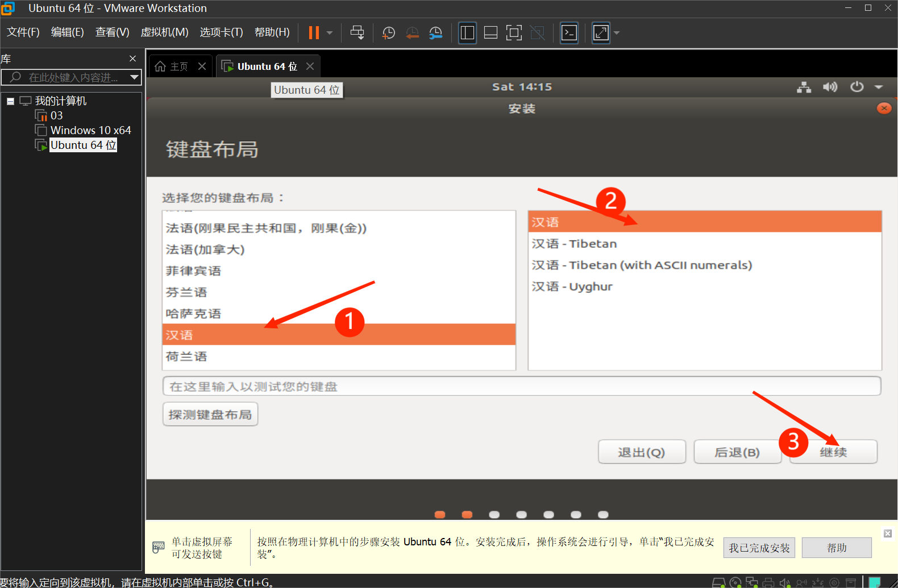Screen dimensions: 898x588
Task: Click the 继续 button
Action: [x=833, y=452]
